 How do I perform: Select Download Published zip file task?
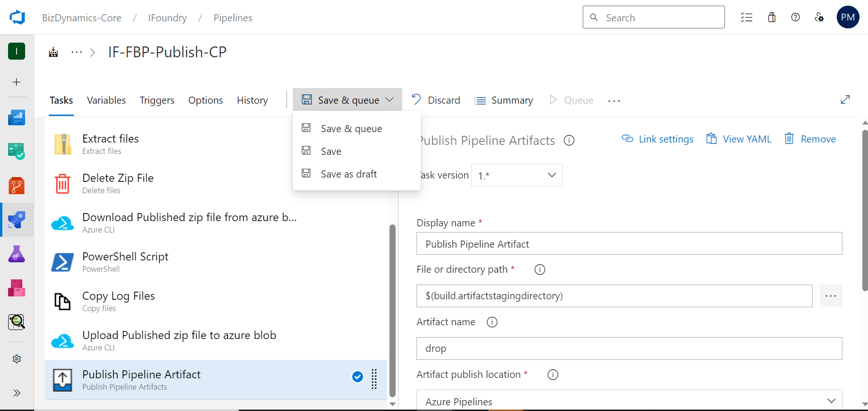click(x=216, y=223)
